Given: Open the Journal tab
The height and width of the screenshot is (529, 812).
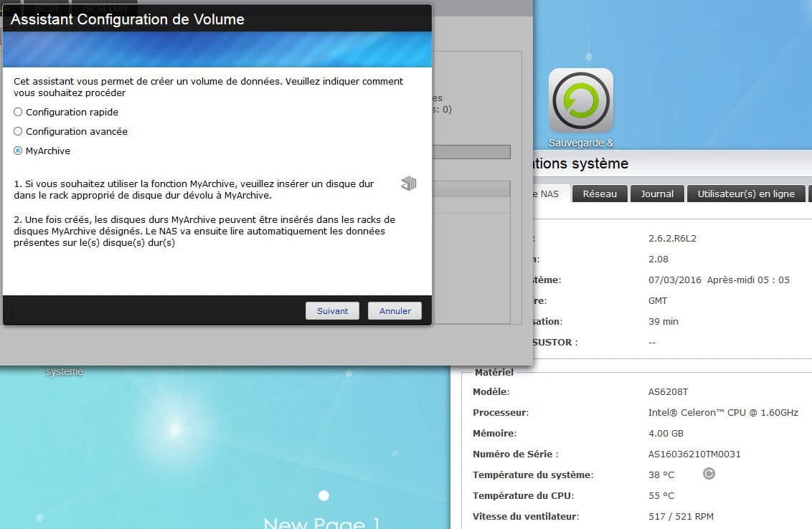Looking at the screenshot, I should 657,194.
